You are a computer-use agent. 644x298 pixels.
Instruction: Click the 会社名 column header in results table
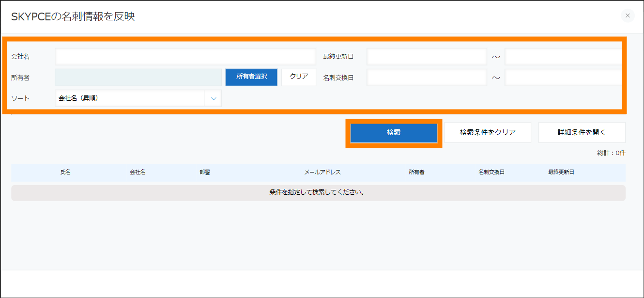138,173
